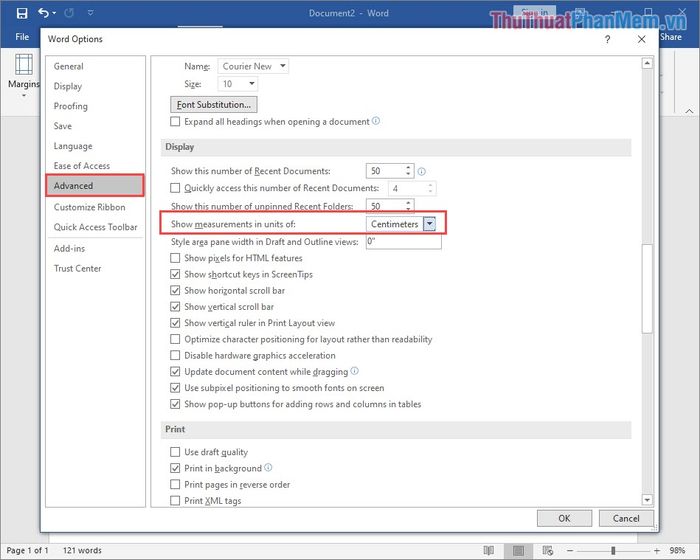The image size is (700, 560).
Task: Toggle Use subpixel positioning to smooth fonts
Action: (175, 388)
